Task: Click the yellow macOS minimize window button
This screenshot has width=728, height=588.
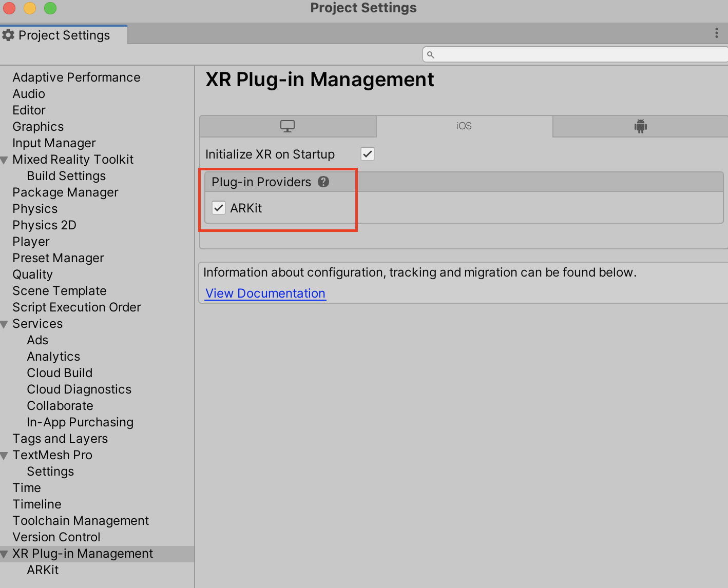Action: pyautogui.click(x=30, y=8)
